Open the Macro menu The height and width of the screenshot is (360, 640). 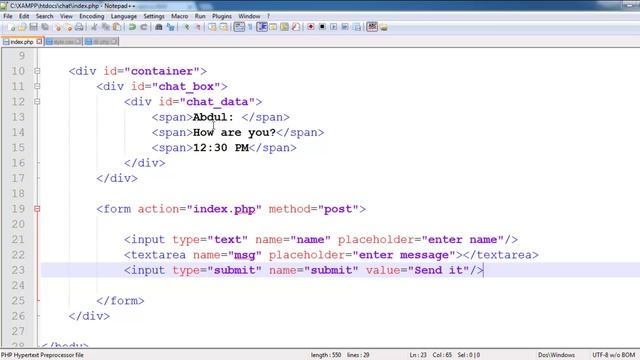pyautogui.click(x=180, y=16)
